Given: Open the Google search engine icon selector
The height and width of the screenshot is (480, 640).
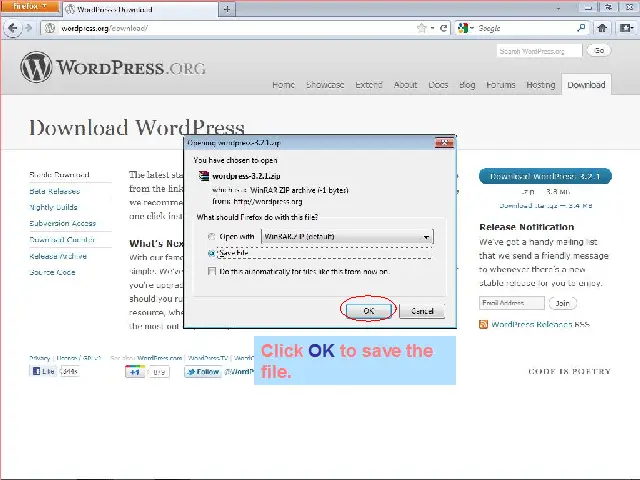Looking at the screenshot, I should 465,28.
